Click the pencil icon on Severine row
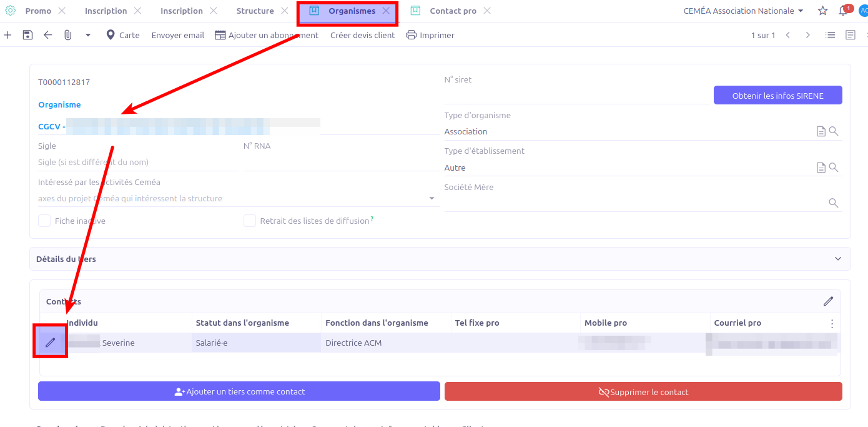 click(x=50, y=342)
